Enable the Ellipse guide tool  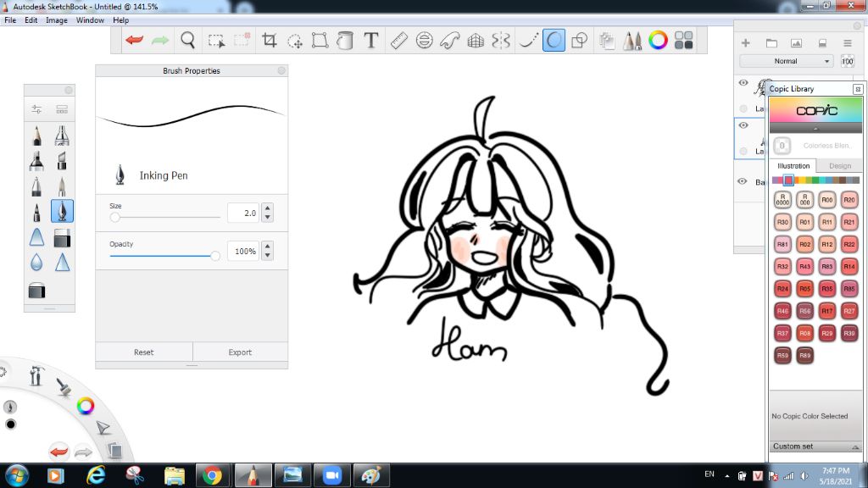[x=424, y=41]
